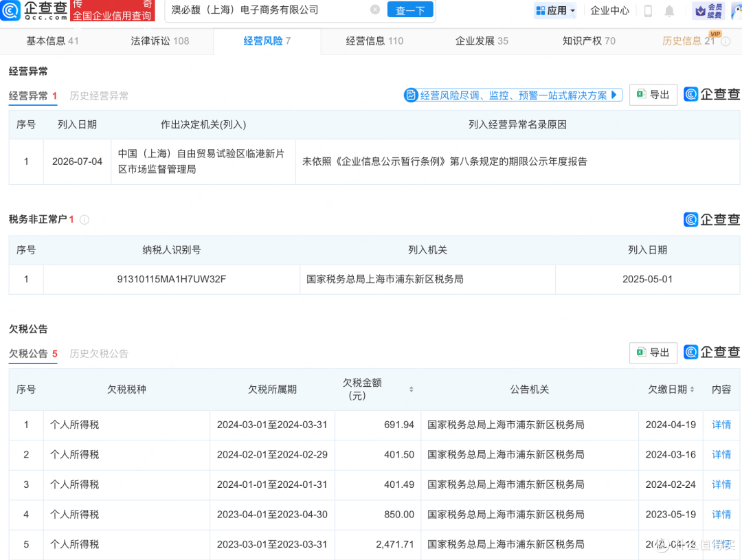Viewport: 742px width, 560px height.
Task: Click the document icon on risk solution banner
Action: click(411, 95)
